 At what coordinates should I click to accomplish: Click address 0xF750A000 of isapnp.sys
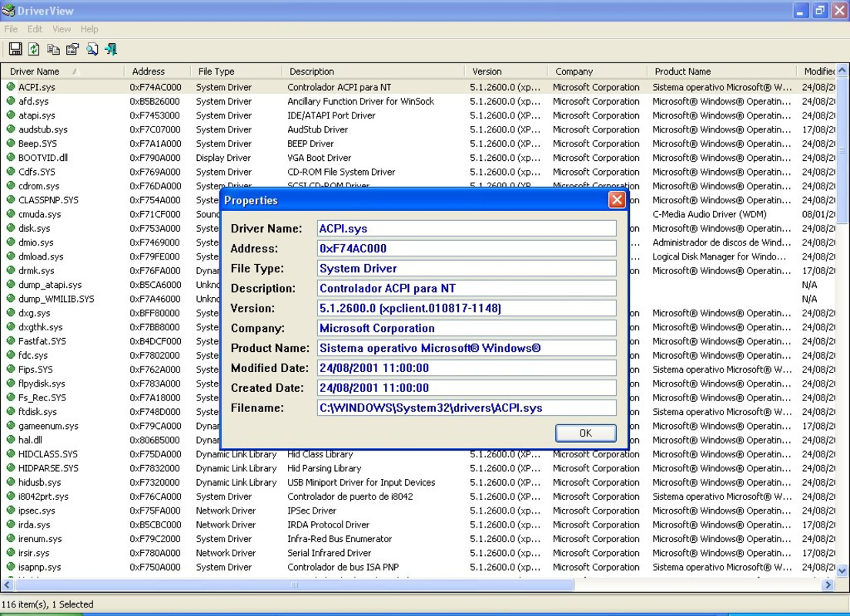(155, 567)
